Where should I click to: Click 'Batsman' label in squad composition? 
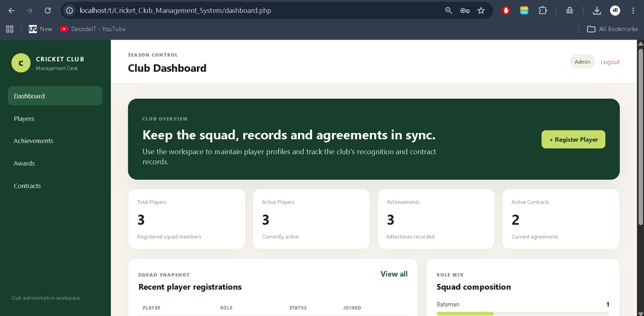(x=448, y=305)
